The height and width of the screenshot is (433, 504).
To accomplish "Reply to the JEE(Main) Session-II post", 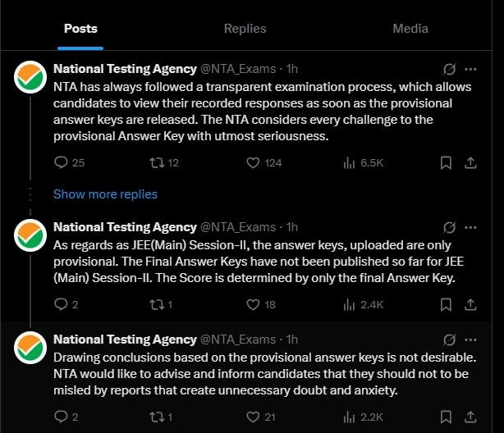I will click(x=61, y=304).
